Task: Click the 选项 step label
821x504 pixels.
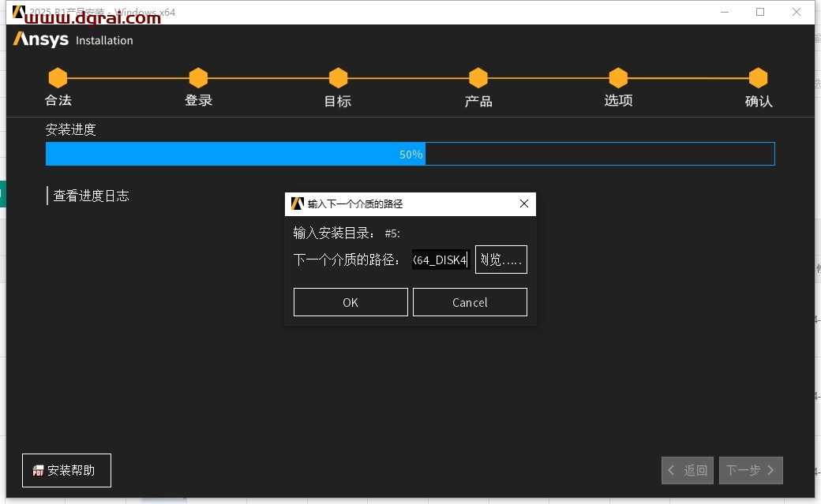Action: coord(618,100)
